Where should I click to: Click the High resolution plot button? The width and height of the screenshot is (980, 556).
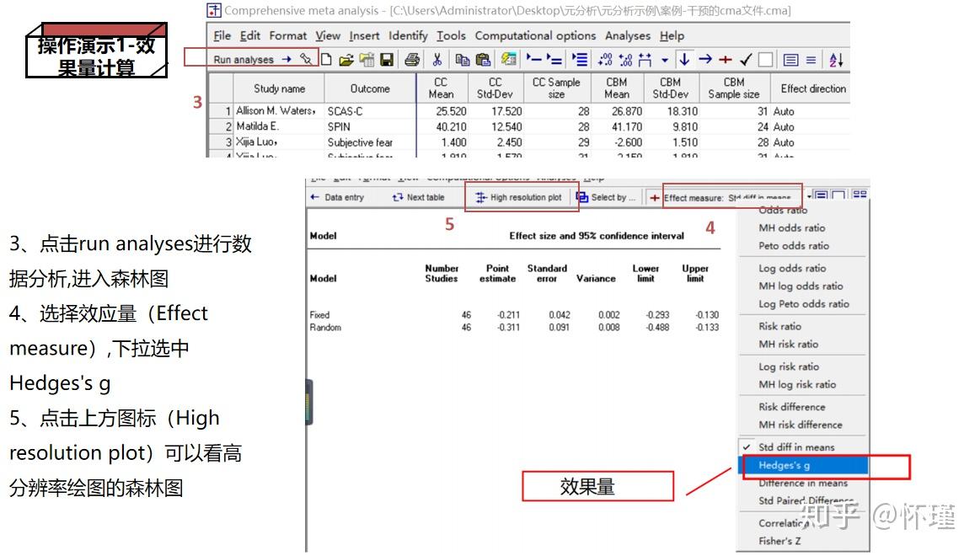519,197
